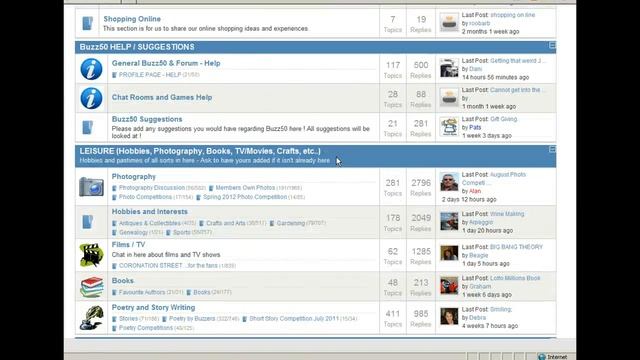Open Crafts and Arts subforum
The image size is (640, 360).
[x=226, y=223]
